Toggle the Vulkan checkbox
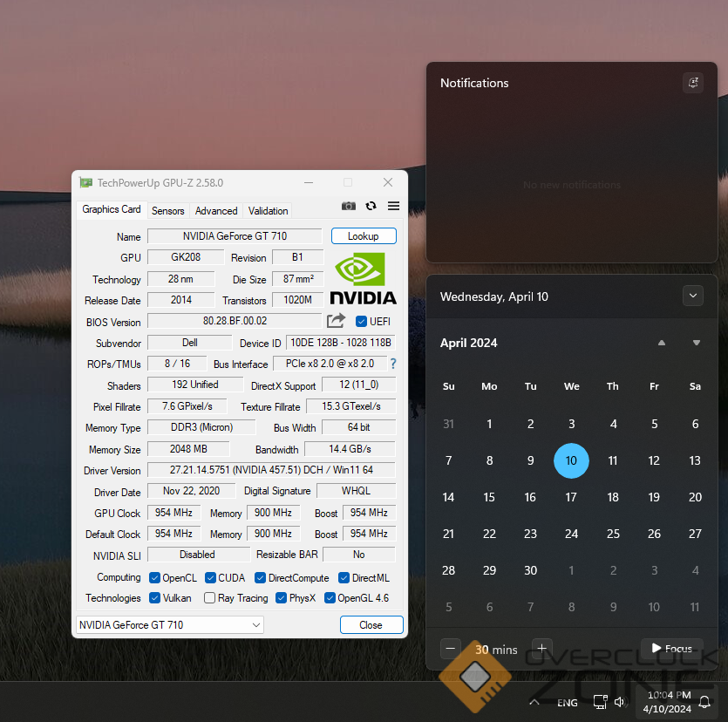Viewport: 728px width, 722px height. (154, 597)
